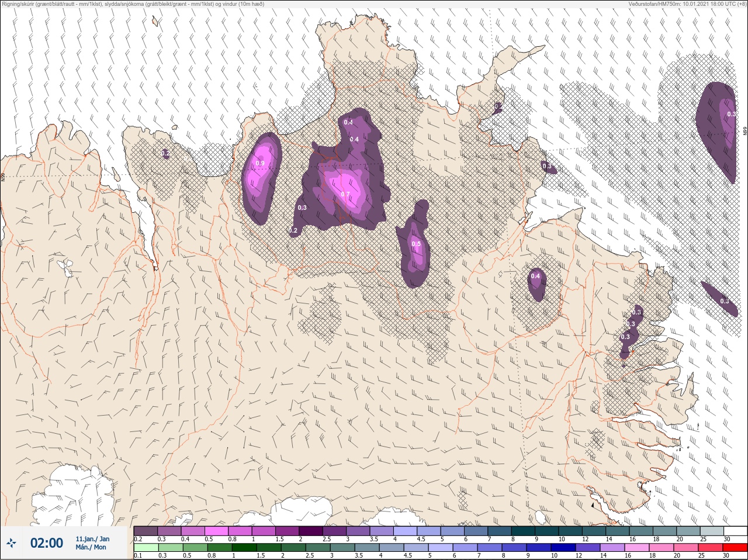Select the dark mauve snow legend swatch at 0.2
This screenshot has height=560, width=748.
[x=146, y=531]
